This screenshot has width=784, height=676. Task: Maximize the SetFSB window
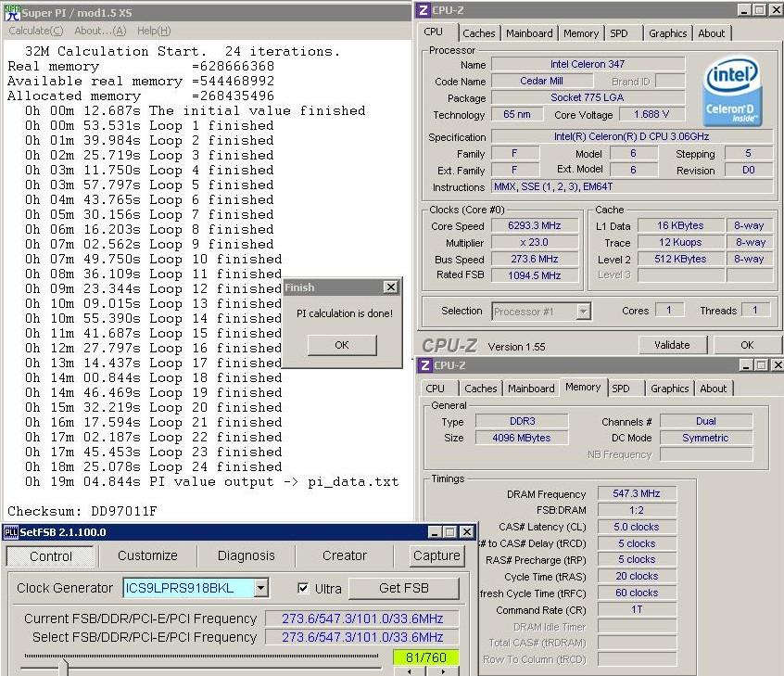point(449,532)
